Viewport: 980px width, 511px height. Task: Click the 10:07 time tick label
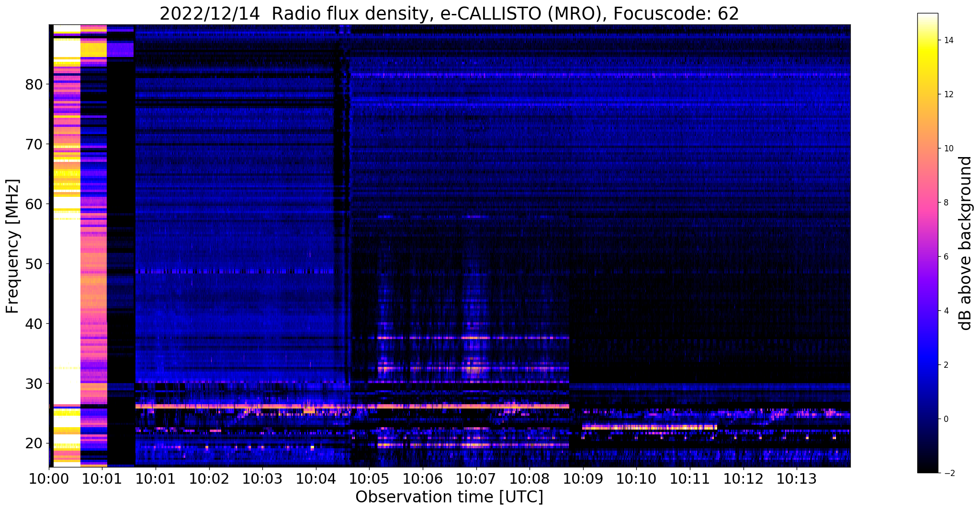click(x=476, y=479)
